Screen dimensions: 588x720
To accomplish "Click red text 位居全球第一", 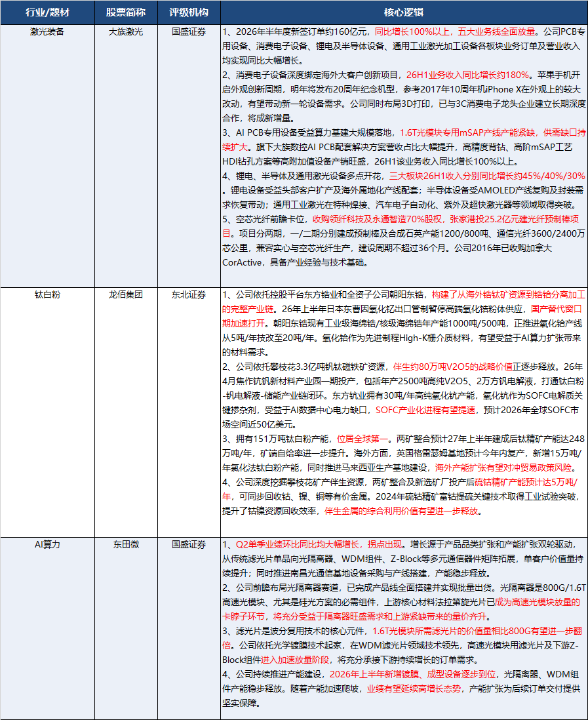I will (362, 439).
